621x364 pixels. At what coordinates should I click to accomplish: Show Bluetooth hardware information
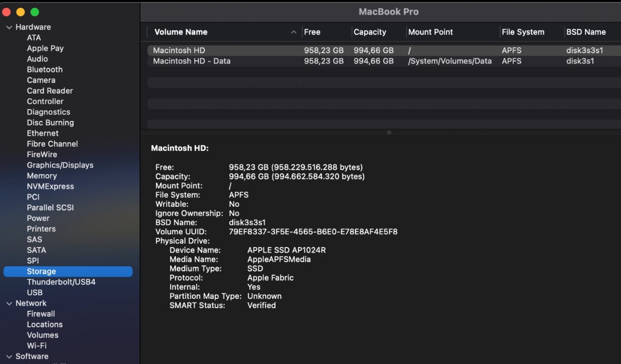click(45, 69)
